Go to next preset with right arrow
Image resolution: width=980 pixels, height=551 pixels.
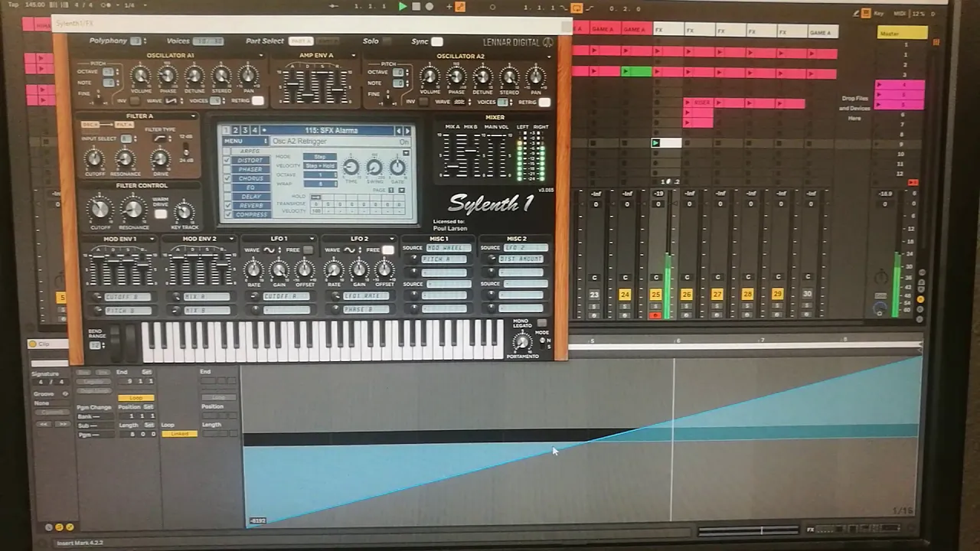click(407, 131)
